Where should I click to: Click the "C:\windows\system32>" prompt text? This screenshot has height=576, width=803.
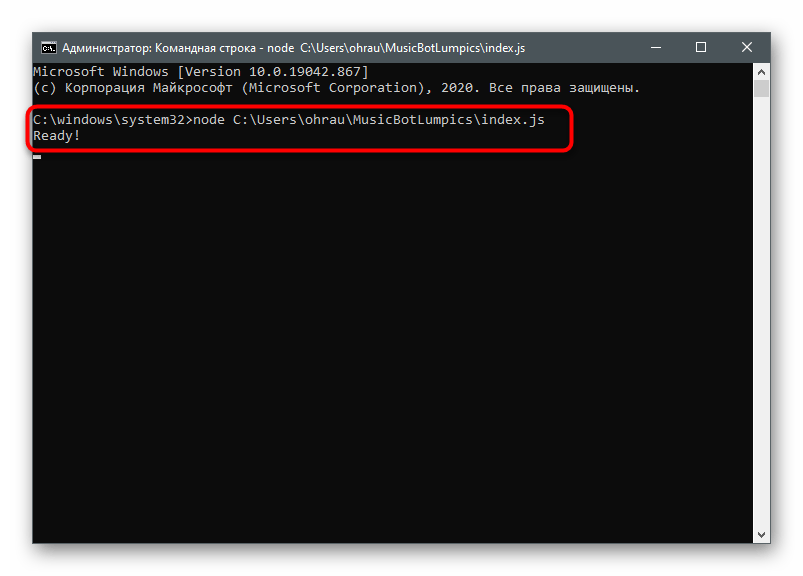110,119
